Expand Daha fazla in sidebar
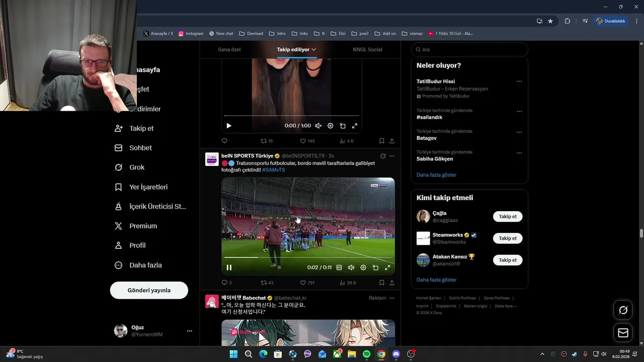The image size is (644, 362). tap(138, 265)
